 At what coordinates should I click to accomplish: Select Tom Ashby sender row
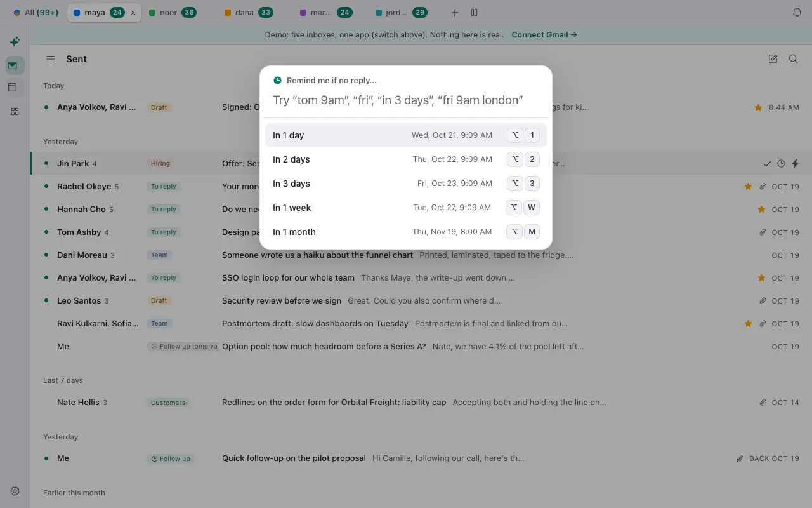[x=79, y=232]
